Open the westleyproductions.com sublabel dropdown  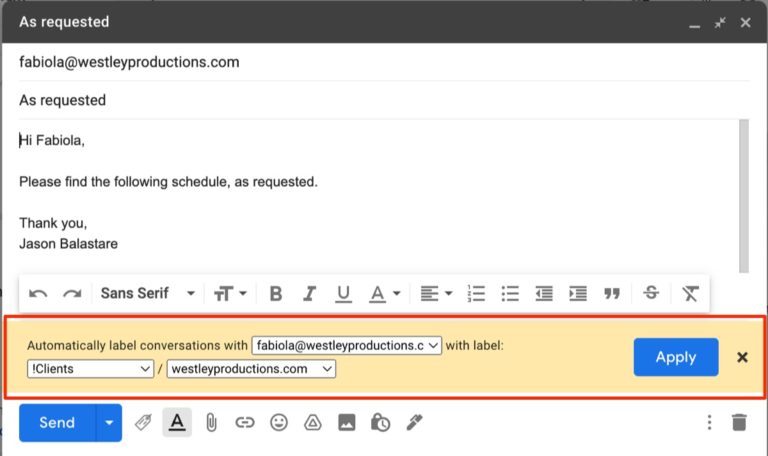pos(251,369)
